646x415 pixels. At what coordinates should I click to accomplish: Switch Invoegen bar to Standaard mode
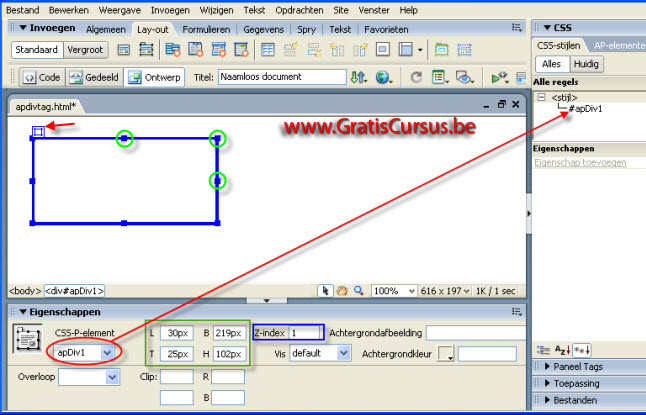[x=37, y=50]
